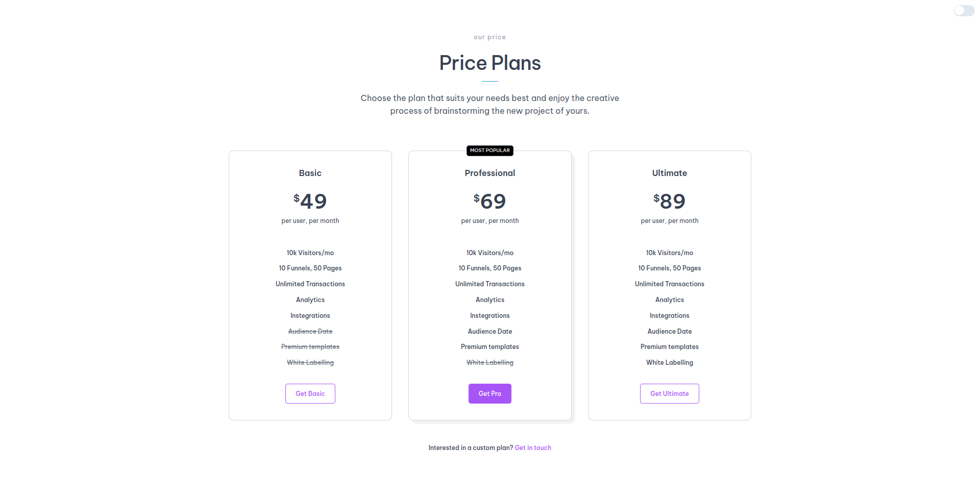
Task: Click Premium templates in Professional plan
Action: click(x=489, y=347)
